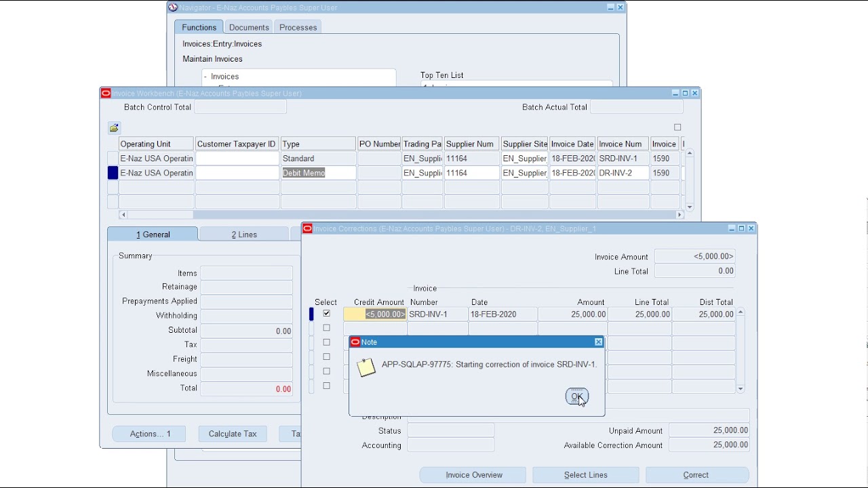The width and height of the screenshot is (868, 488).
Task: Tick the last Select checkbox in corrections
Action: point(327,386)
